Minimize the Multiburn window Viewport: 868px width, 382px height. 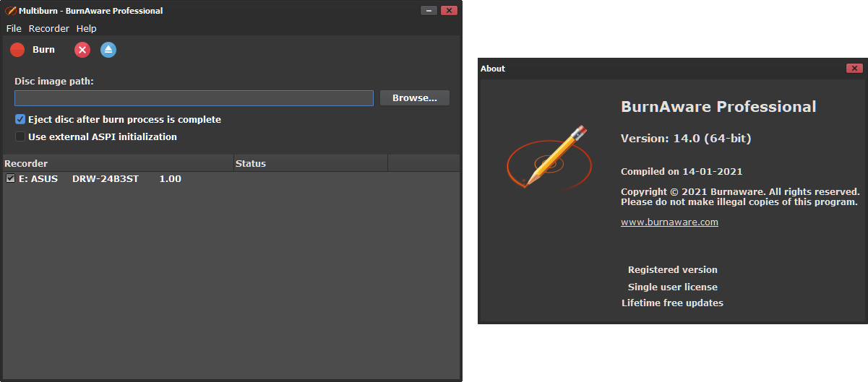point(429,11)
